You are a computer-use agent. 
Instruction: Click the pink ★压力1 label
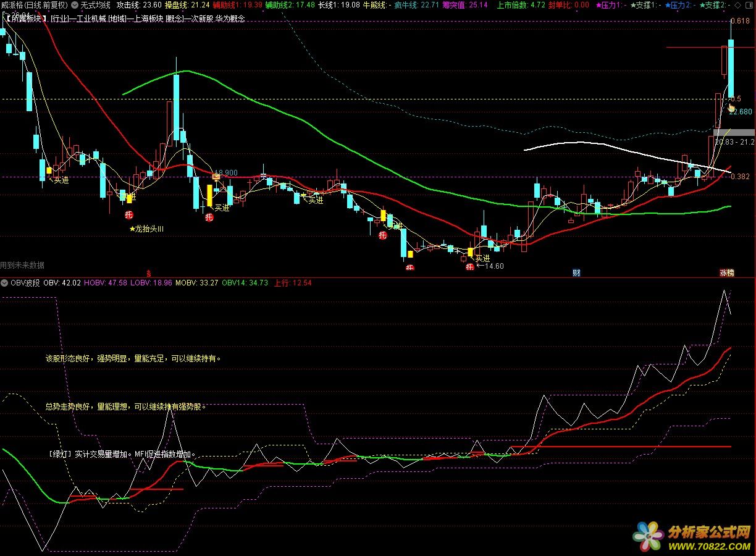pyautogui.click(x=610, y=4)
